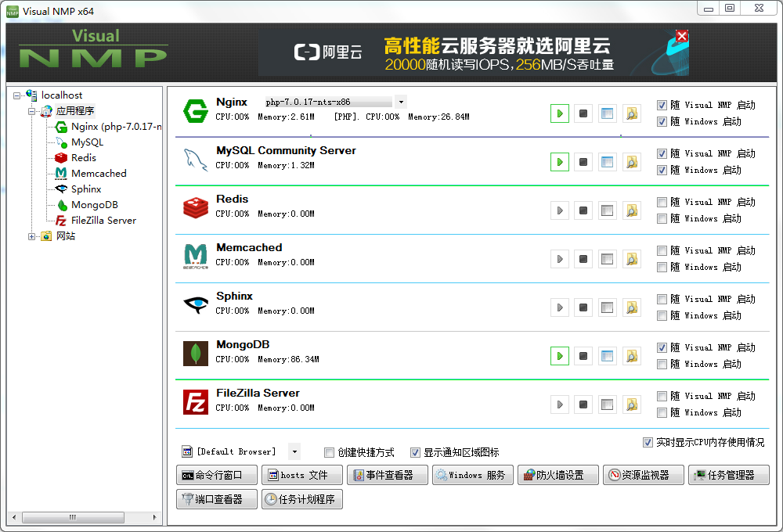
Task: Open the Redis log search icon
Action: pos(632,210)
